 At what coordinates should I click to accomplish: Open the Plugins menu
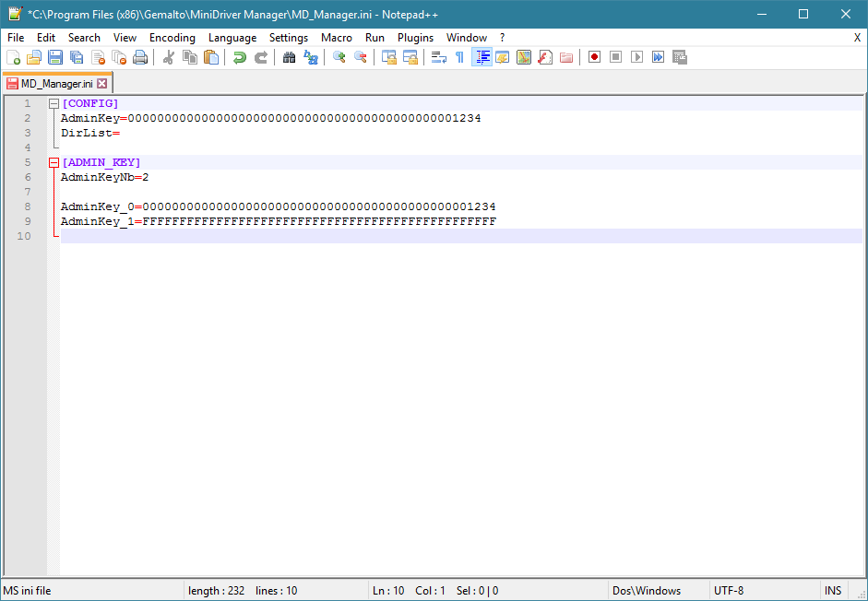415,38
